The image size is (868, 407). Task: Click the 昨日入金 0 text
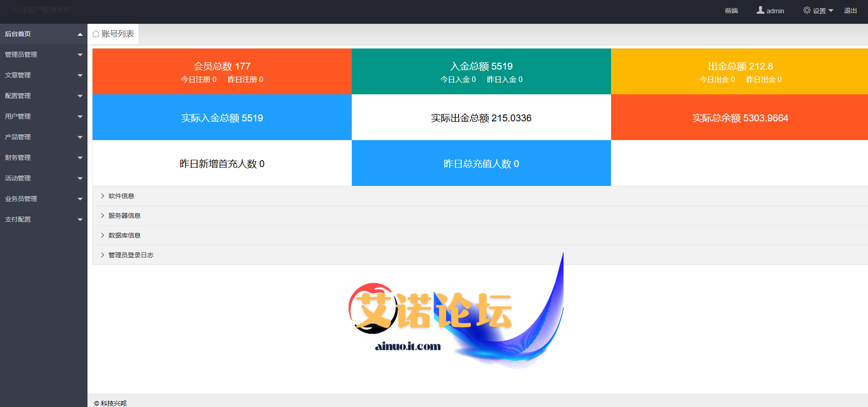pyautogui.click(x=505, y=80)
